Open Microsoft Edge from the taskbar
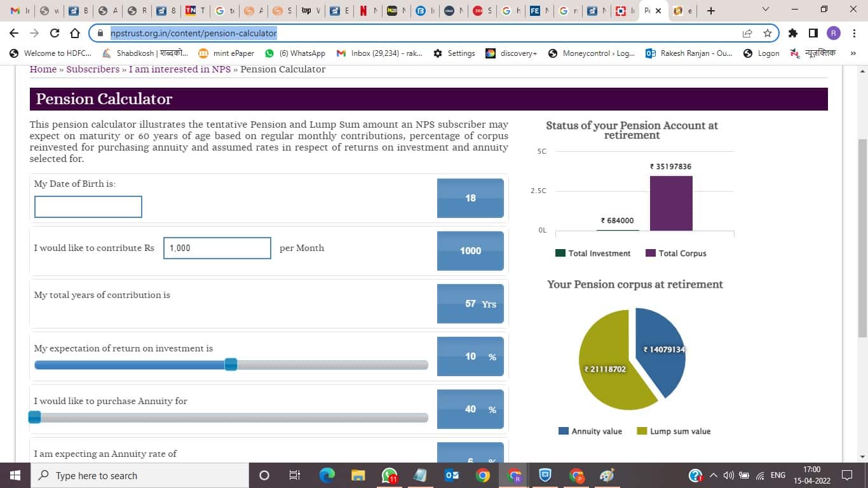 [x=327, y=475]
